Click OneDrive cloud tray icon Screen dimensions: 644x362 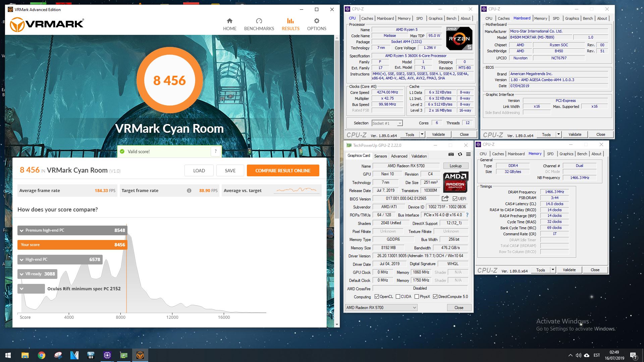(x=587, y=355)
